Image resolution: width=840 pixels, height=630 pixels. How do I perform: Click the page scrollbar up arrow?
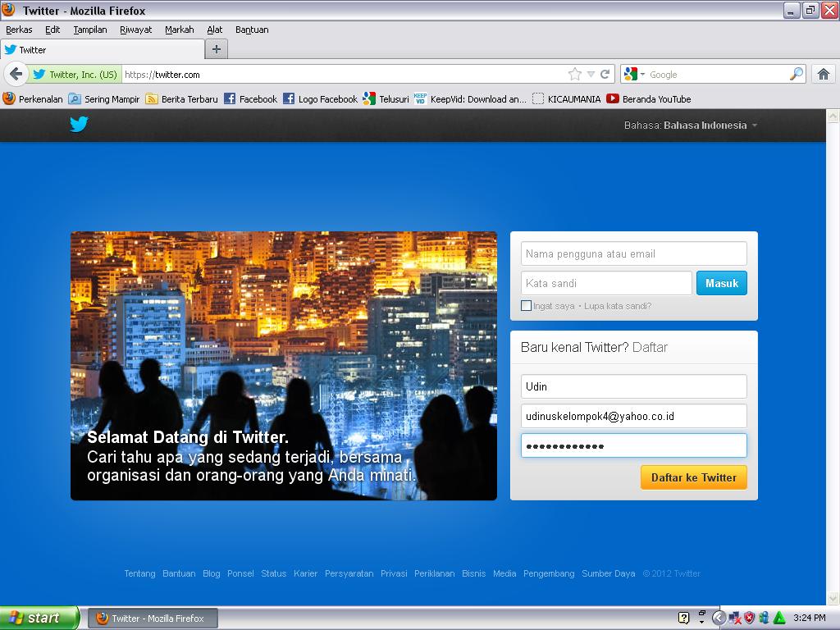tap(833, 116)
